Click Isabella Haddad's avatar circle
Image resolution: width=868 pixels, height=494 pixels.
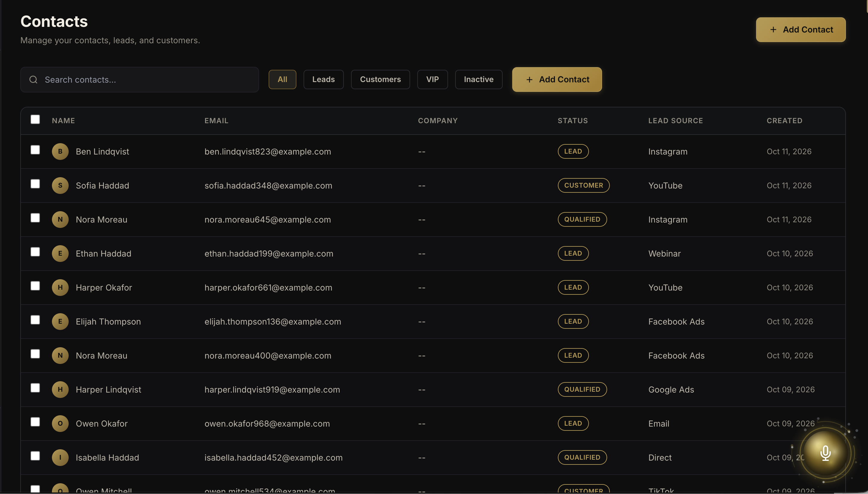pos(60,457)
